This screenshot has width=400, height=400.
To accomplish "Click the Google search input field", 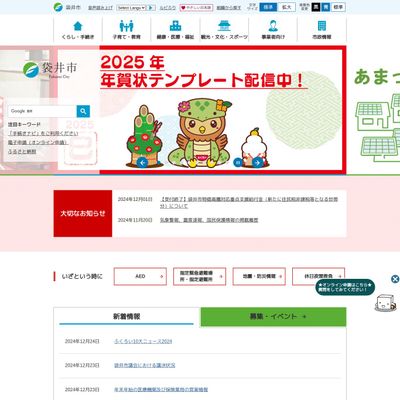I will coord(42,111).
